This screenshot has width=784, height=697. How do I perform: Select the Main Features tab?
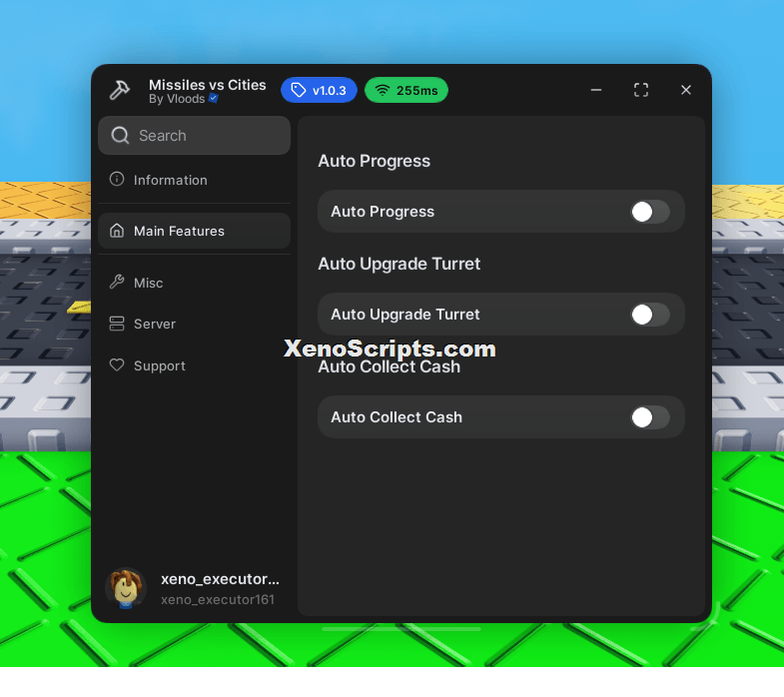point(194,231)
